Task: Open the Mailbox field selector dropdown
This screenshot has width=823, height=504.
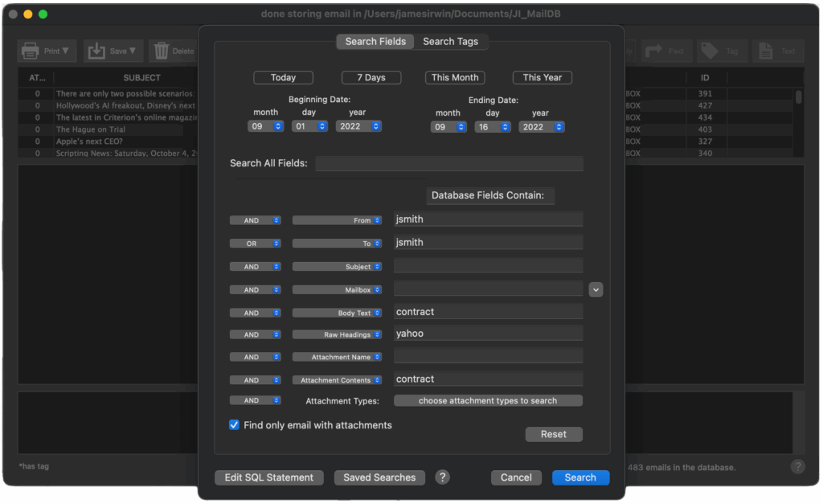Action: click(337, 289)
